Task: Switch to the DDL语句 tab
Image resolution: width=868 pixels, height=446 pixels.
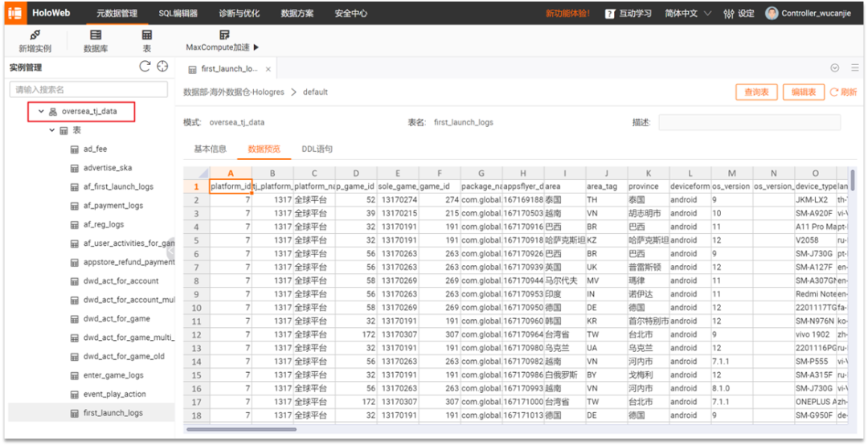Action: [x=317, y=149]
